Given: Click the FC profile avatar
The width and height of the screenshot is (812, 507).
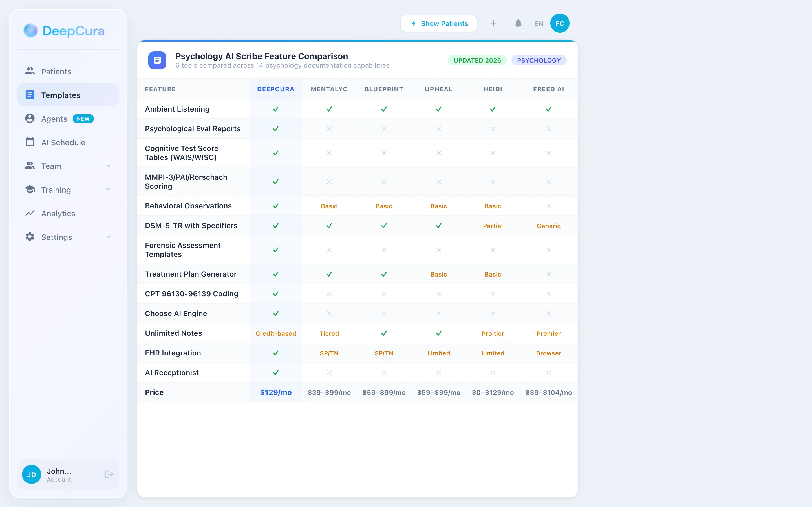Looking at the screenshot, I should pyautogui.click(x=559, y=23).
